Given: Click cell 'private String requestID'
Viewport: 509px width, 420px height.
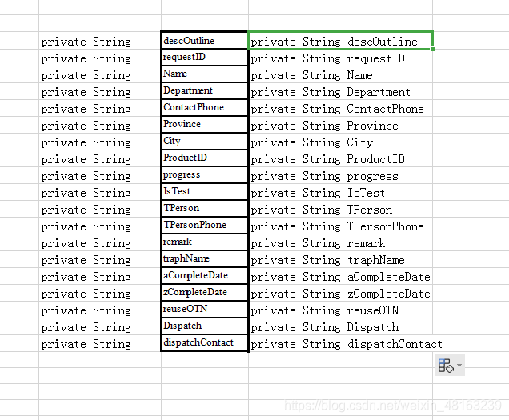Looking at the screenshot, I should (340, 58).
